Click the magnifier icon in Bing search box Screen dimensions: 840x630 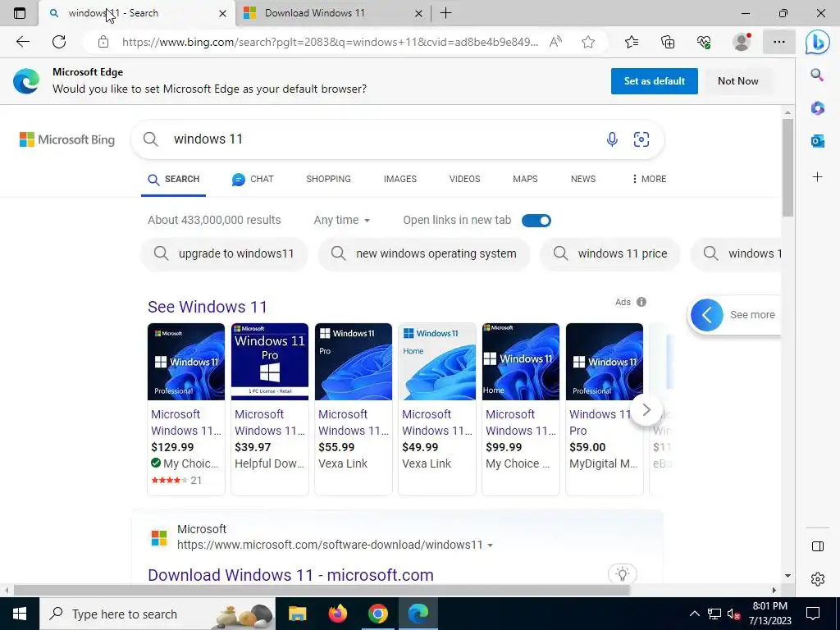pos(151,139)
